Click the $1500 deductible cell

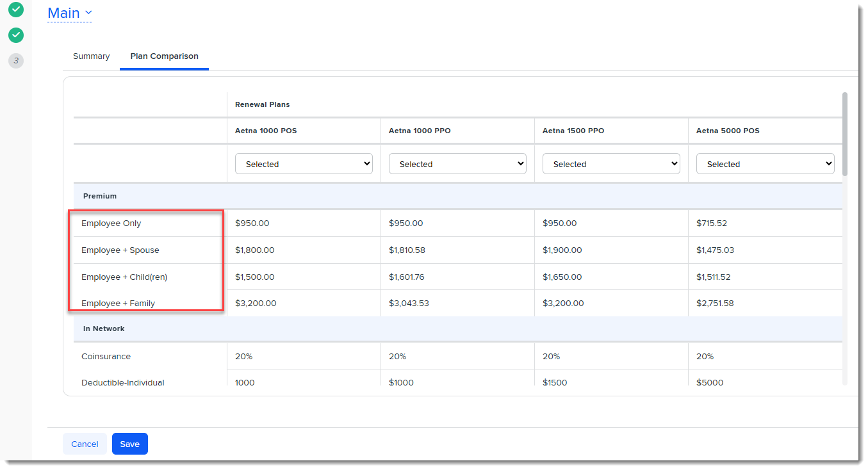coord(555,383)
